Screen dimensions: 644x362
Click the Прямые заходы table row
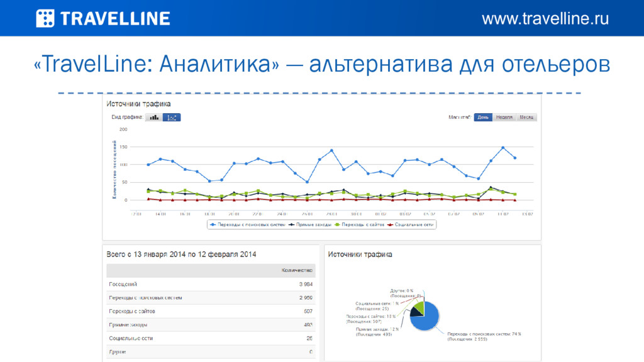tap(211, 325)
